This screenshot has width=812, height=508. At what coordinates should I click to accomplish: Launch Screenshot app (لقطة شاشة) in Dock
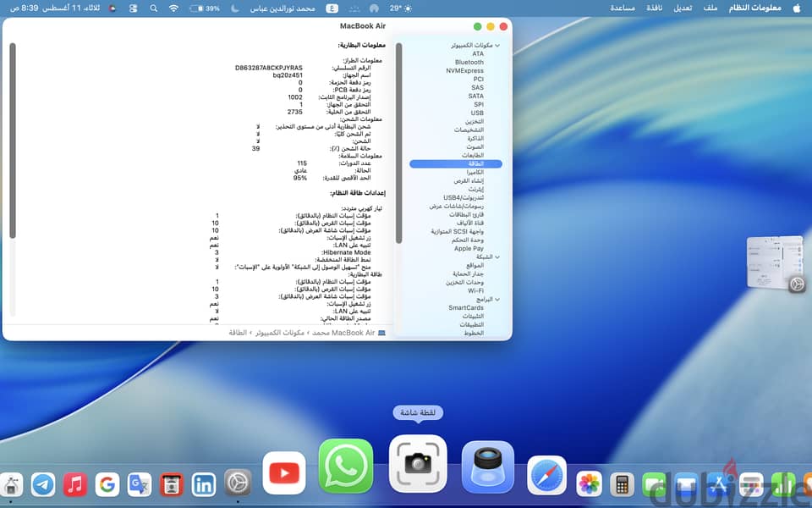(x=418, y=463)
